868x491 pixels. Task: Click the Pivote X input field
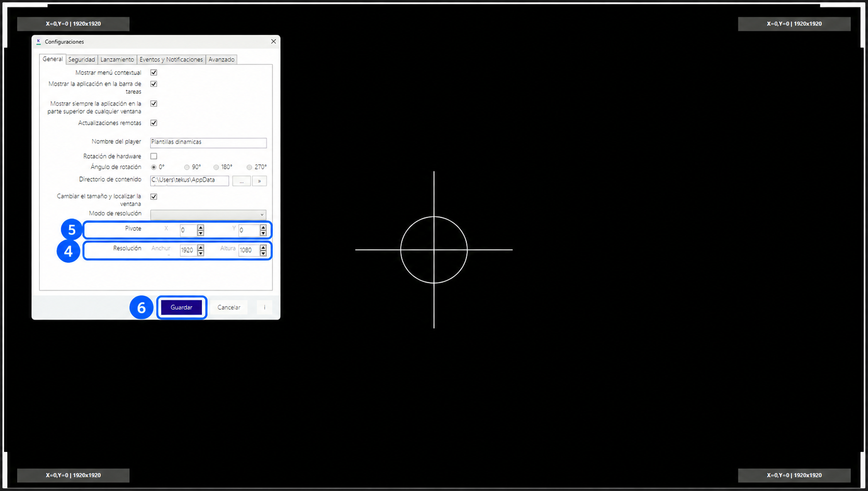188,230
